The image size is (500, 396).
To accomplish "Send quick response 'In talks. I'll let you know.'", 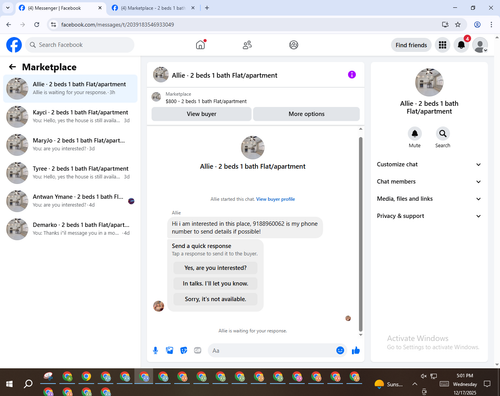I will [215, 283].
